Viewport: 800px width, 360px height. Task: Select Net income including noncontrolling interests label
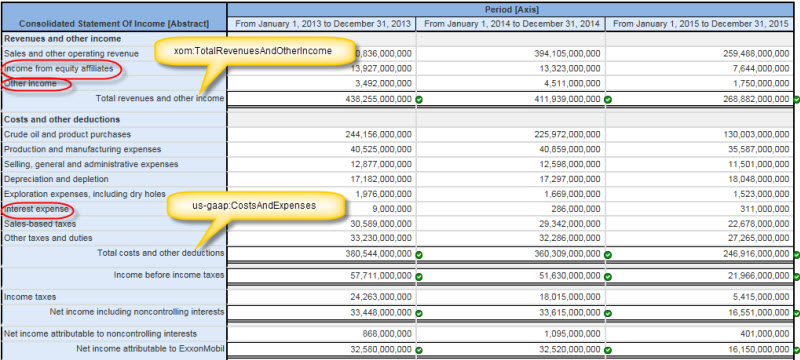(137, 312)
